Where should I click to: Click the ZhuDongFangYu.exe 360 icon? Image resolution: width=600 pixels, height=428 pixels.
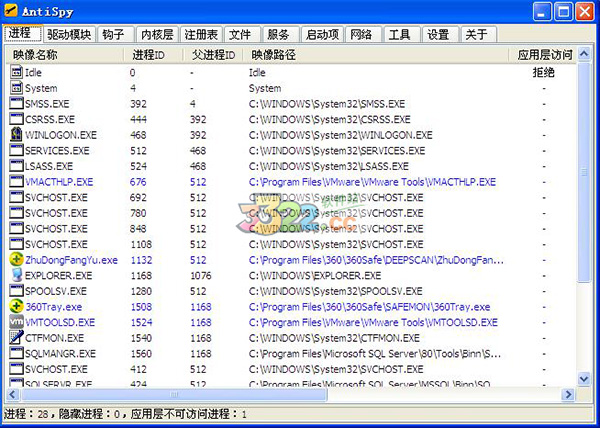[x=16, y=260]
